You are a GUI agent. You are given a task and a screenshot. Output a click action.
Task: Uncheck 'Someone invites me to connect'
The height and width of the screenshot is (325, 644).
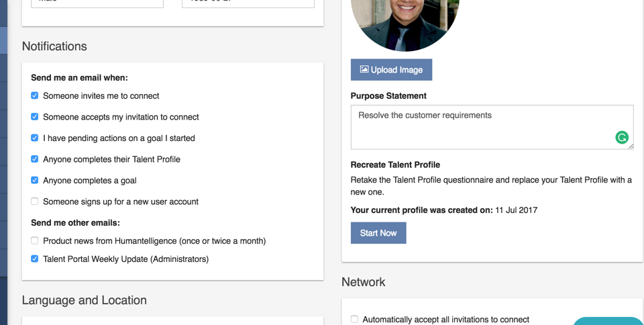pos(35,96)
